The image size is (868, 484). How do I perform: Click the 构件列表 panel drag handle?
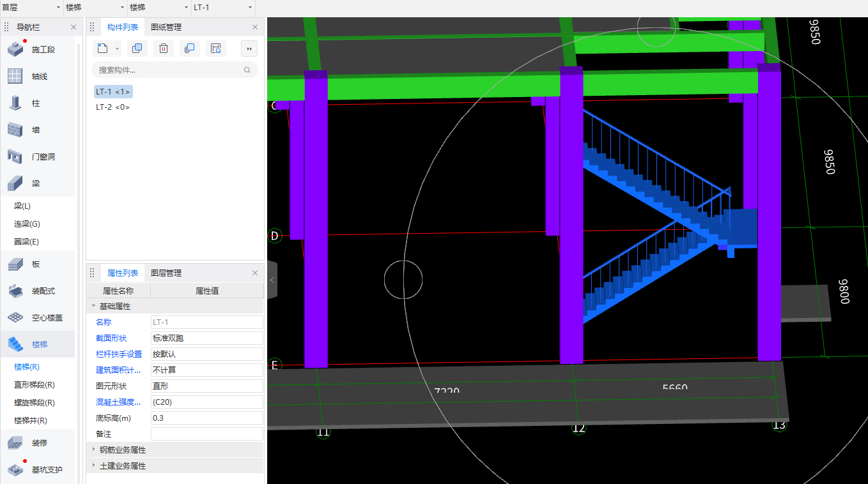pos(92,27)
